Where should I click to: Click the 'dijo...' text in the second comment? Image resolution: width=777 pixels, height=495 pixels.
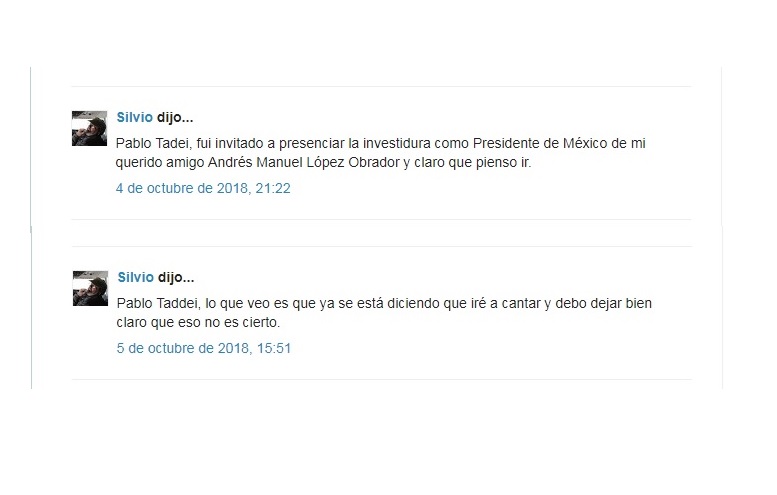tap(176, 278)
